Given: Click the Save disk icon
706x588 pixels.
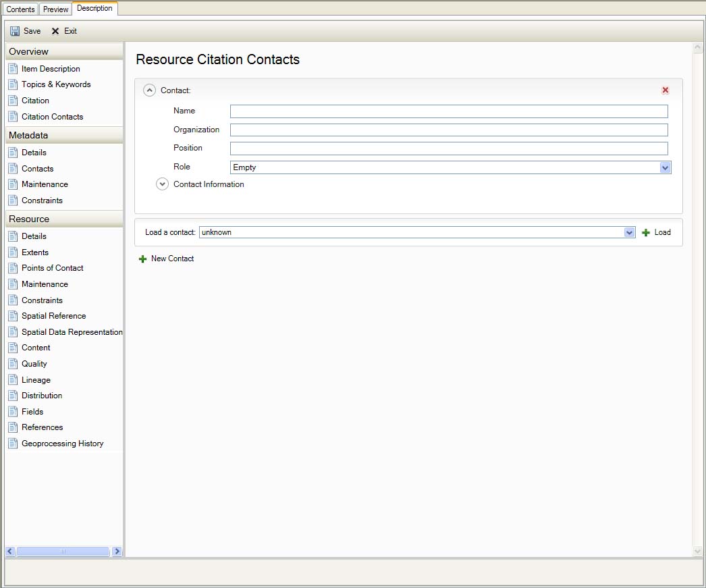Looking at the screenshot, I should [15, 31].
